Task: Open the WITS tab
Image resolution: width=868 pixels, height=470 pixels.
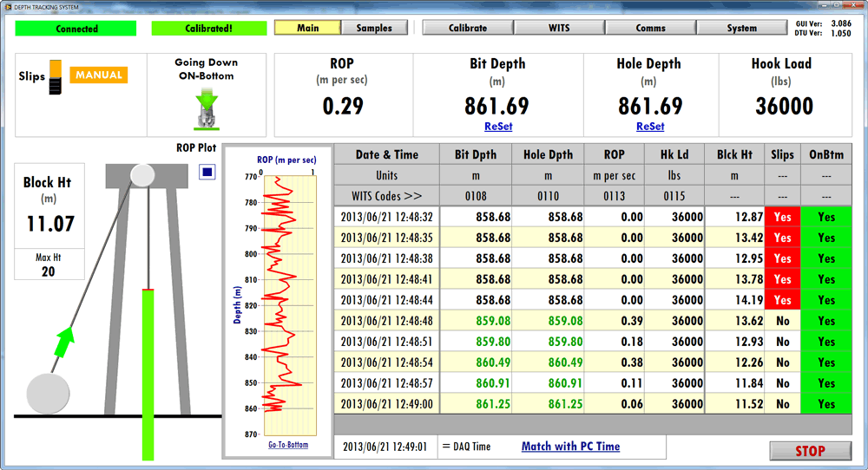Action: pos(559,28)
